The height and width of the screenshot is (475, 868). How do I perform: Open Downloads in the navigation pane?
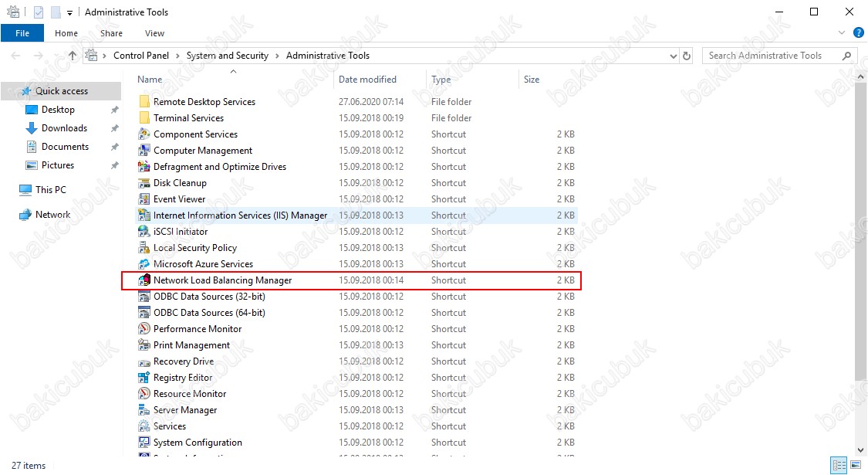click(64, 128)
